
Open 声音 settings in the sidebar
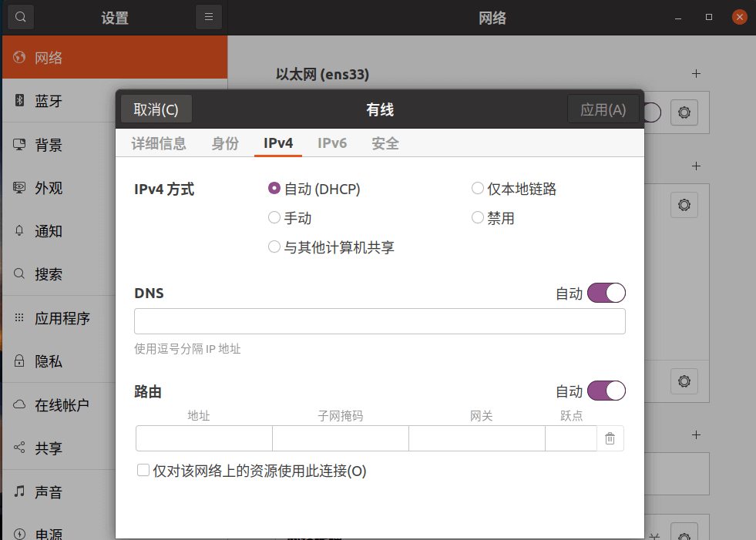pos(48,491)
